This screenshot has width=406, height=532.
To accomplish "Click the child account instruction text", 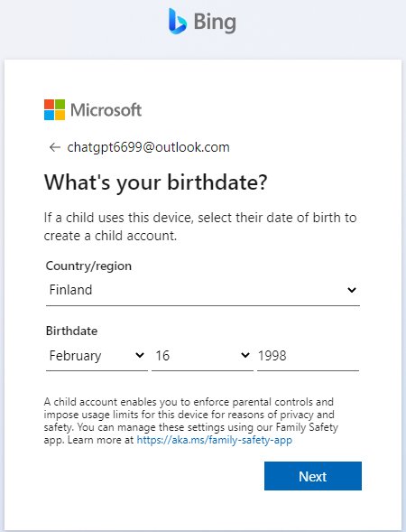I will (200, 227).
